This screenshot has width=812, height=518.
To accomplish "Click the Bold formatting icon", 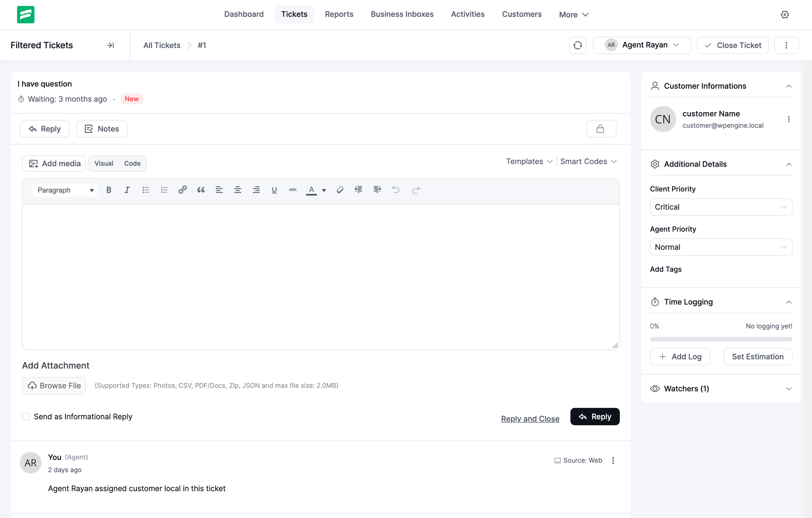I will 108,190.
